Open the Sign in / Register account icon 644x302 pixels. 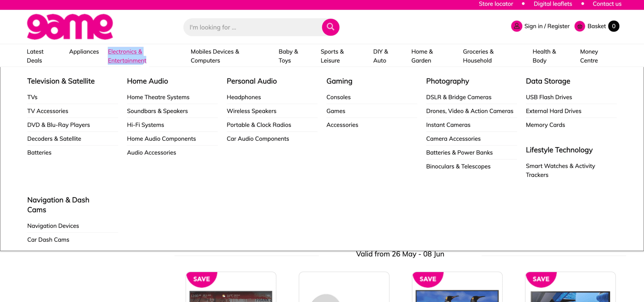coord(516,26)
